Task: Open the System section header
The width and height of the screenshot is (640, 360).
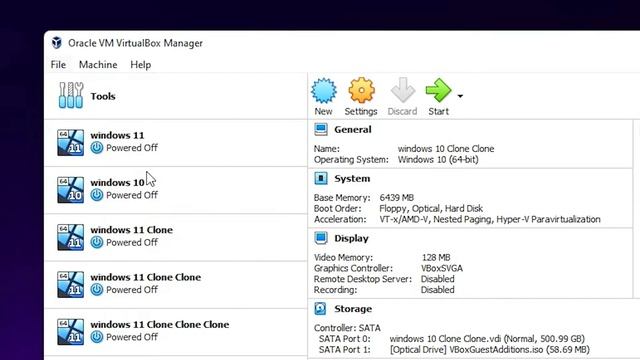Action: click(x=352, y=178)
